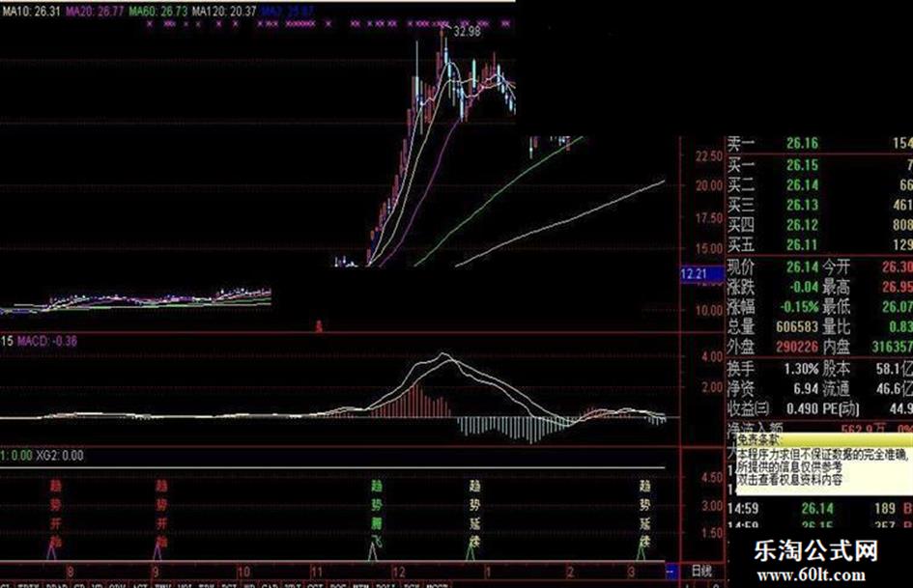Viewport: 913px width, 588px height.
Task: Select the green 趋势腾飞 signal marker
Action: tap(377, 516)
